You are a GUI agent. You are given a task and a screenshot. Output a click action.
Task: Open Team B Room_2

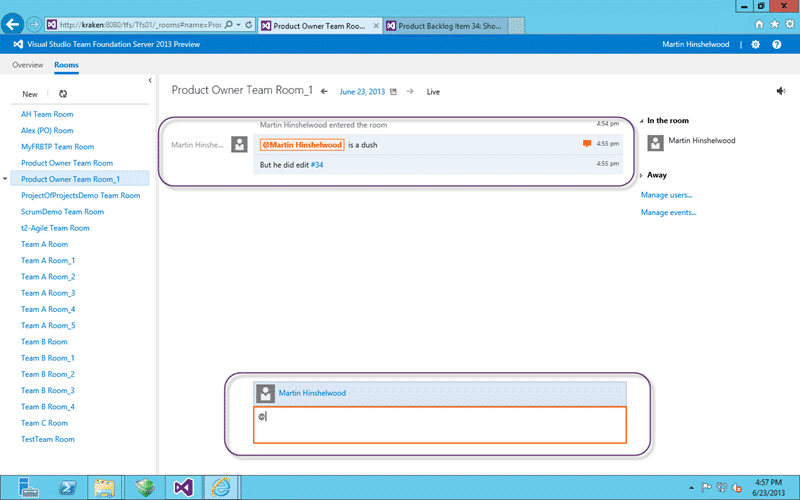(x=47, y=374)
